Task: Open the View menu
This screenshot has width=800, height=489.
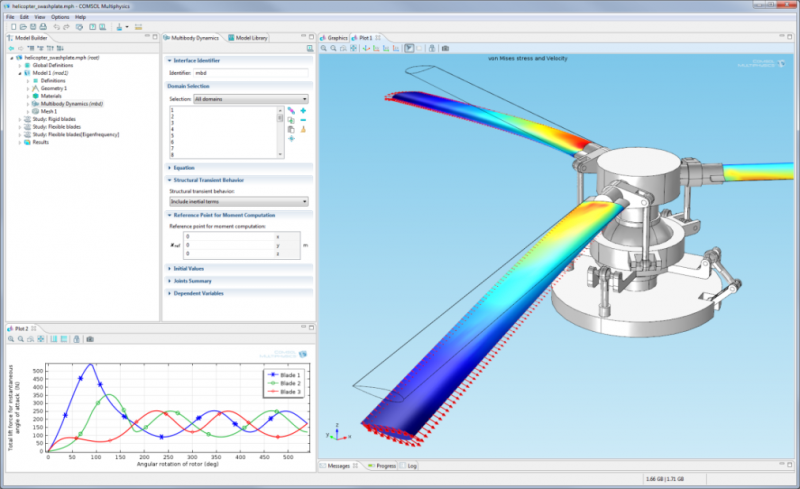Action: (40, 17)
